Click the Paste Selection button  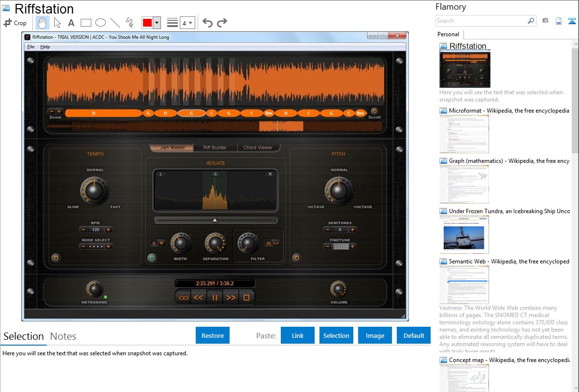[336, 335]
